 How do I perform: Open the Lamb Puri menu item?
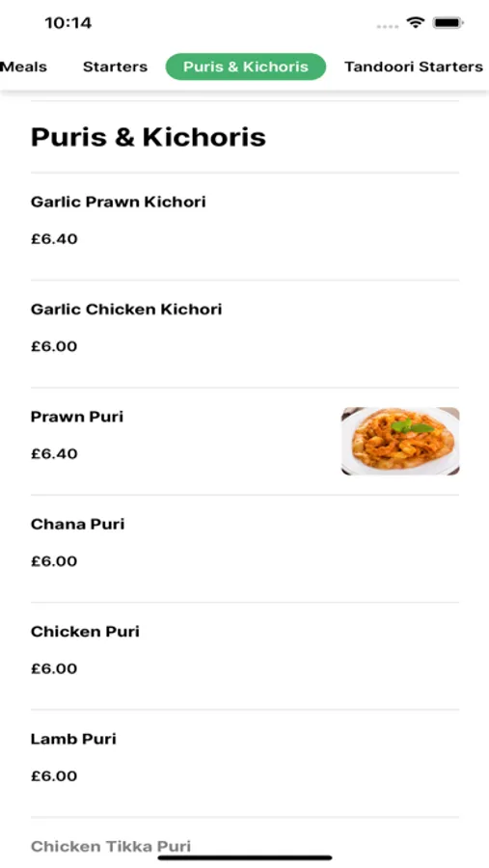245,764
